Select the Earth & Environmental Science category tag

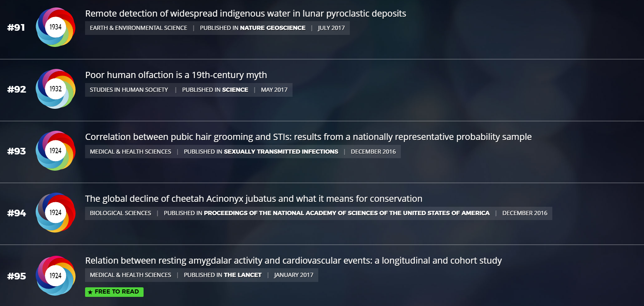point(139,28)
